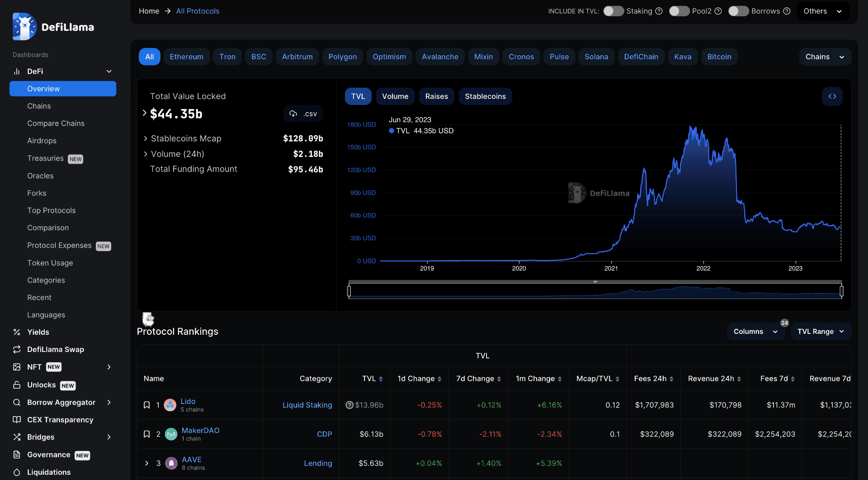The width and height of the screenshot is (868, 480).
Task: Toggle Borrows inclusion in TVL
Action: pos(738,11)
